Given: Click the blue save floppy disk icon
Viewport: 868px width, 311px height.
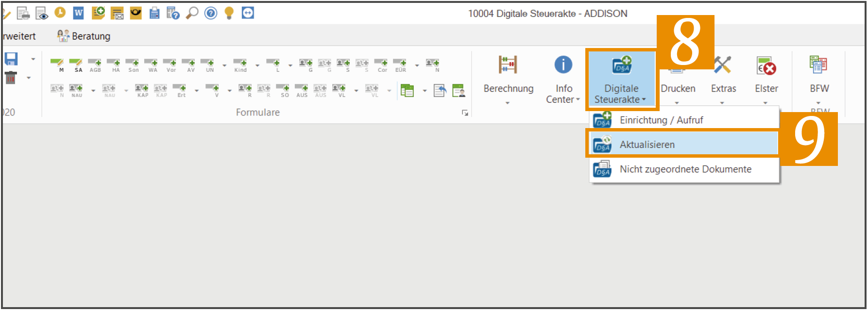Looking at the screenshot, I should click(x=11, y=59).
